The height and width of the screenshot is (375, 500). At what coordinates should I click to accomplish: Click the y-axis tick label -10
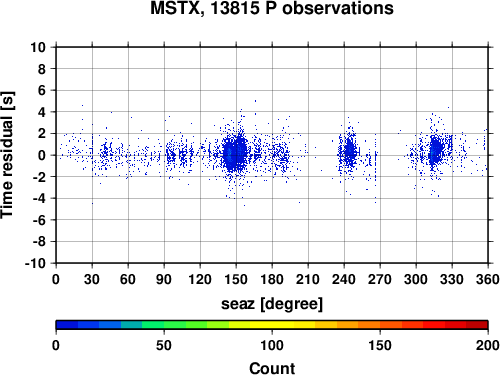point(35,263)
